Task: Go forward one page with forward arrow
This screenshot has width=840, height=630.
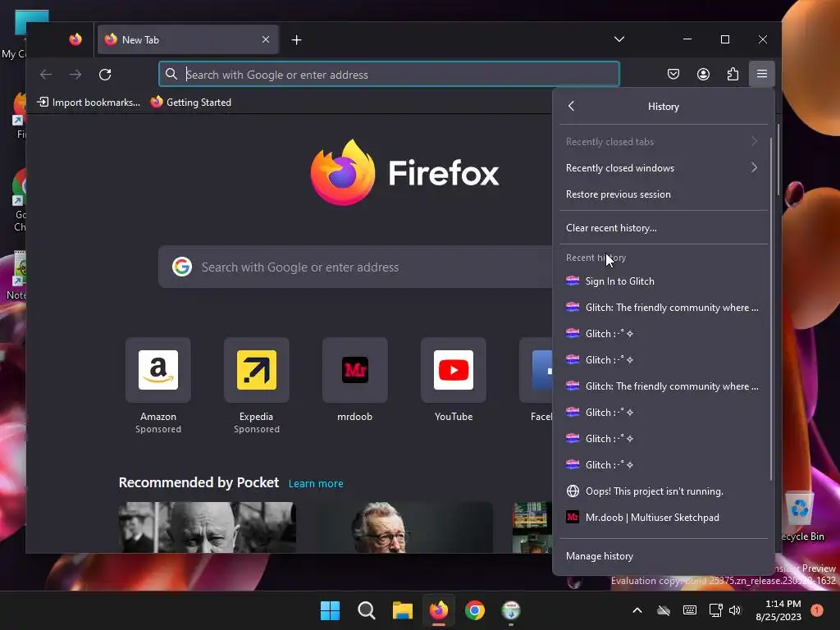Action: 75,75
